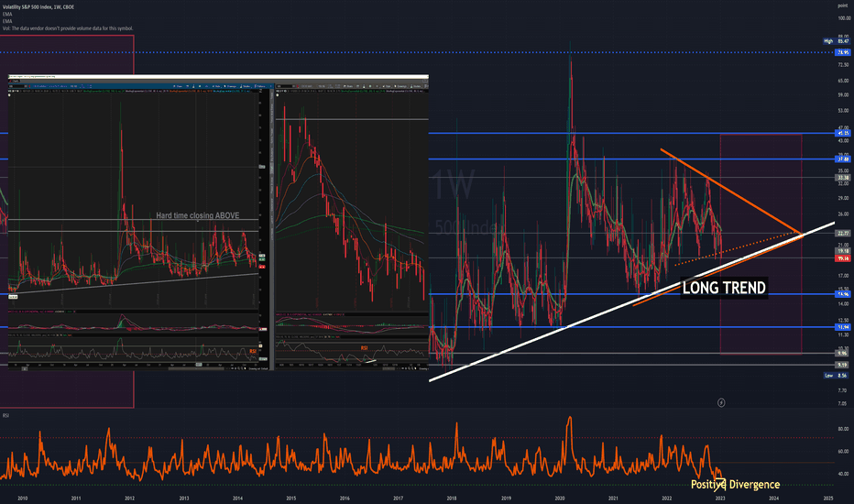Viewport: 854px width, 504px height.
Task: Click the 2025 label on time axis
Action: (x=827, y=498)
